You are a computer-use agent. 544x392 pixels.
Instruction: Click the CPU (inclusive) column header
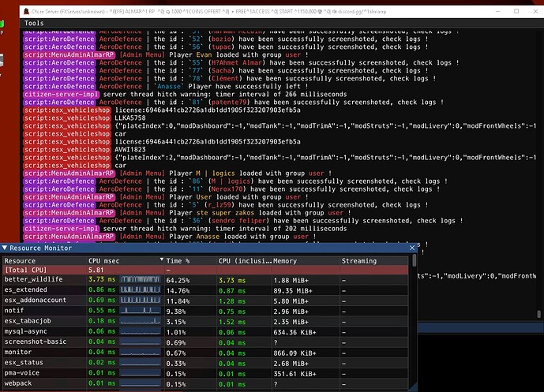coord(245,261)
